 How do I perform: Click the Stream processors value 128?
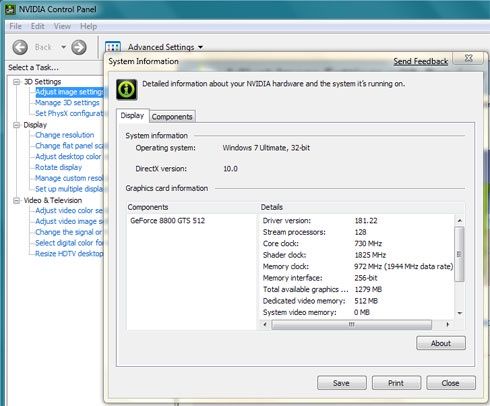pos(360,232)
